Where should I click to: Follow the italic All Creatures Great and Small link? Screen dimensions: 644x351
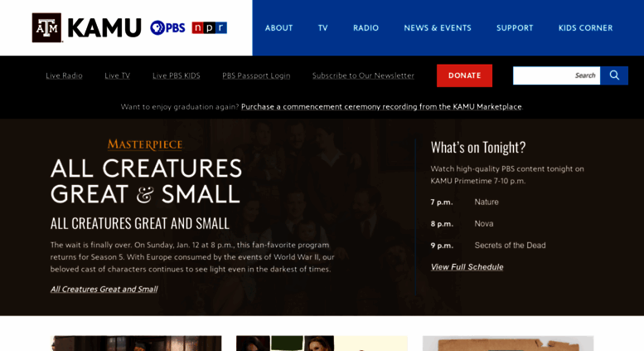(104, 290)
